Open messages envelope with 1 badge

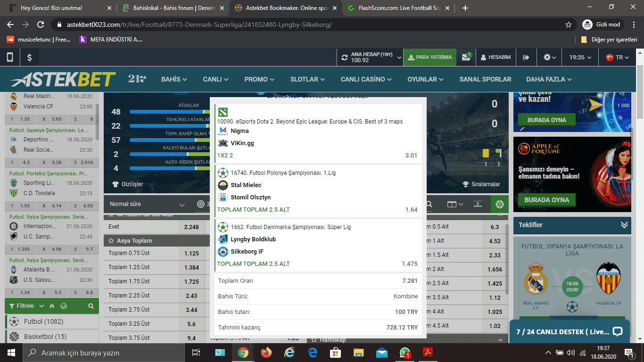[466, 57]
